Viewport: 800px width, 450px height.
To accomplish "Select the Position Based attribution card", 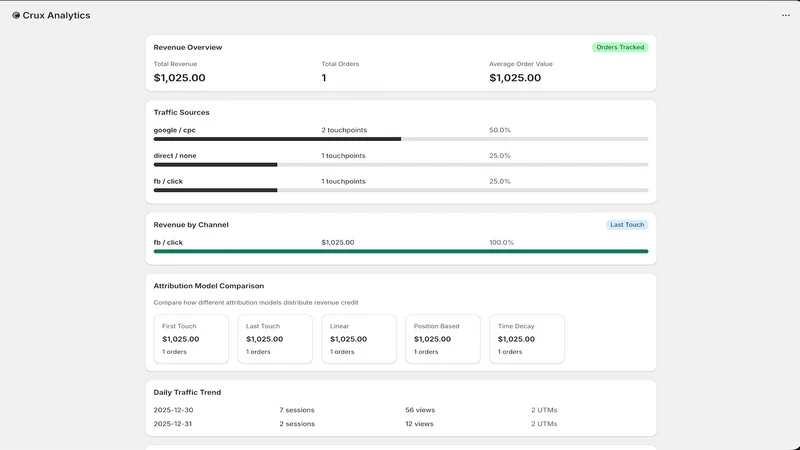I will (x=443, y=339).
